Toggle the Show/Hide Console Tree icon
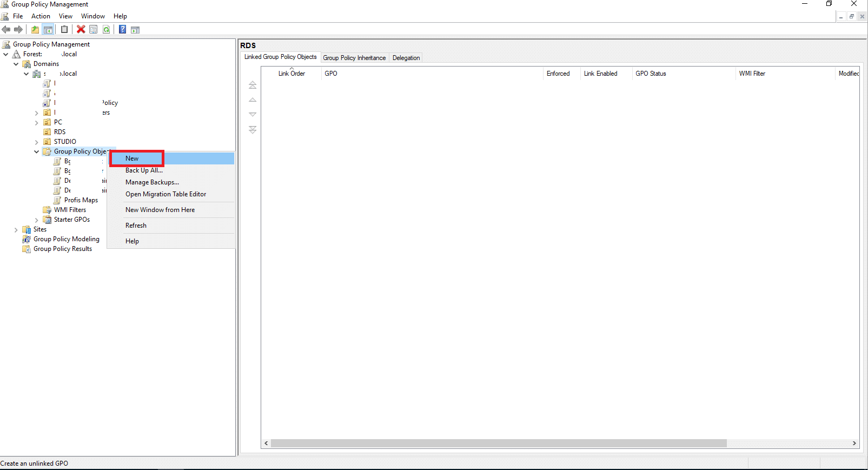The width and height of the screenshot is (868, 470). (48, 29)
